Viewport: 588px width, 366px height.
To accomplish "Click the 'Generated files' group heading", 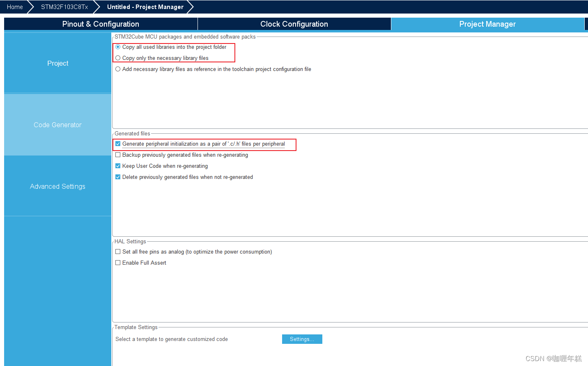I will coord(132,134).
